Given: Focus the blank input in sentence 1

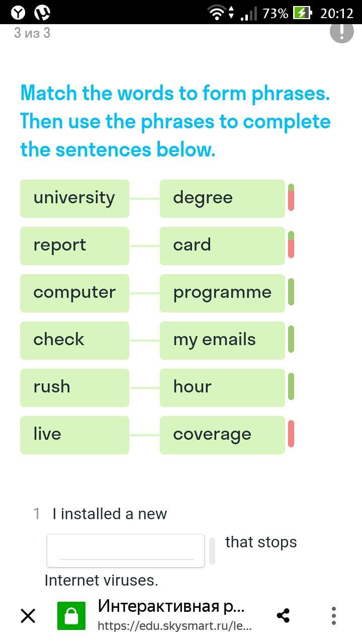Looking at the screenshot, I should (x=126, y=551).
